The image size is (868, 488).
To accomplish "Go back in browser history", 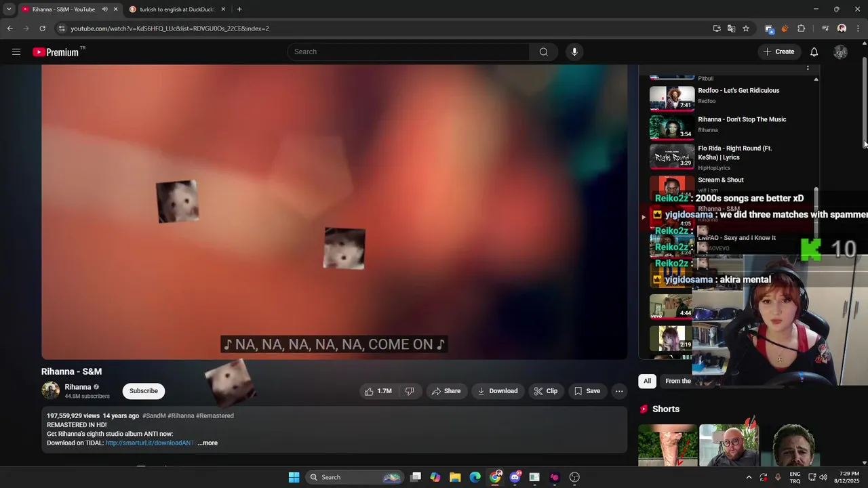I will coord(9,28).
